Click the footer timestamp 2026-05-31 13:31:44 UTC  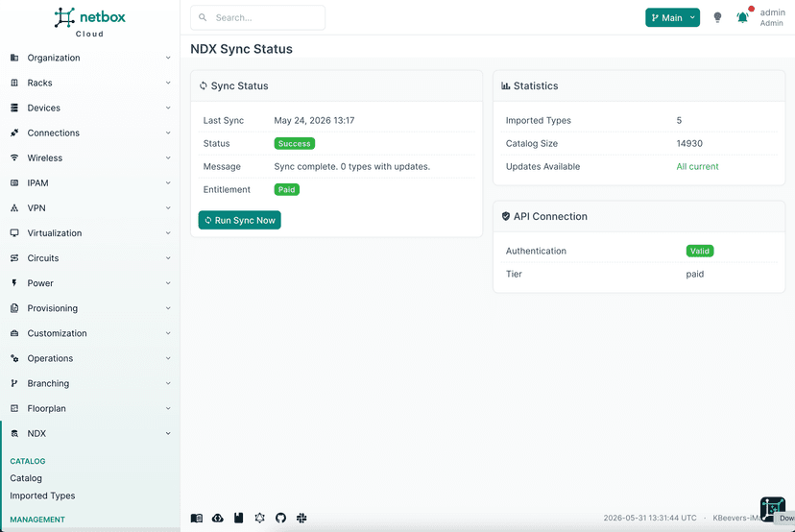click(x=650, y=518)
